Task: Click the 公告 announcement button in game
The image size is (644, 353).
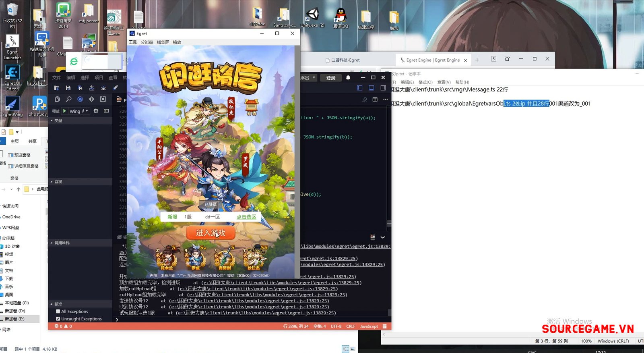Action: (x=251, y=107)
